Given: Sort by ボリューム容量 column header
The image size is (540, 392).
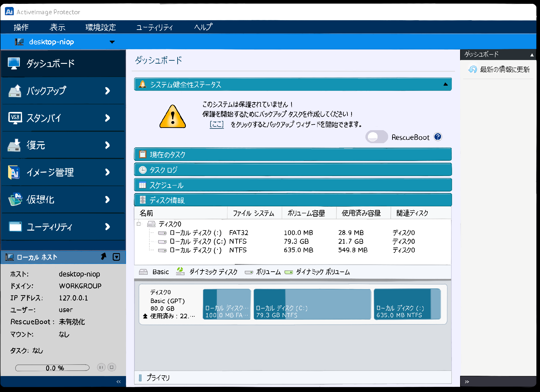Looking at the screenshot, I should coord(309,213).
